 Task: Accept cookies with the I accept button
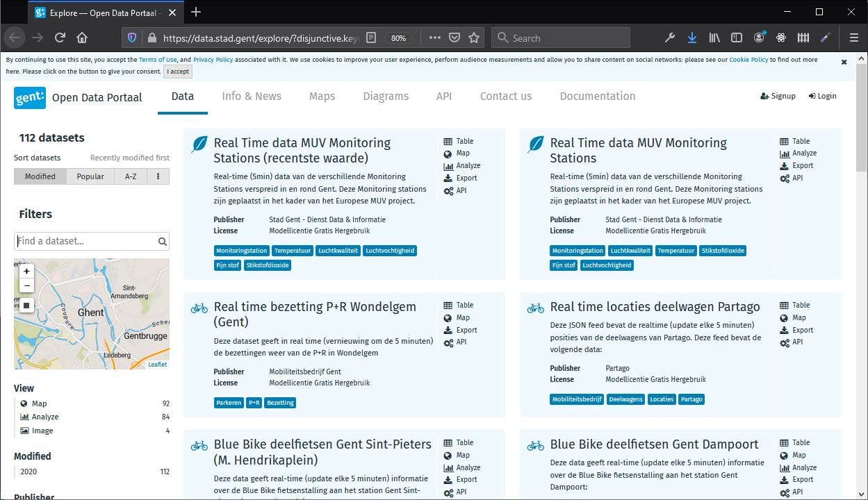(177, 71)
